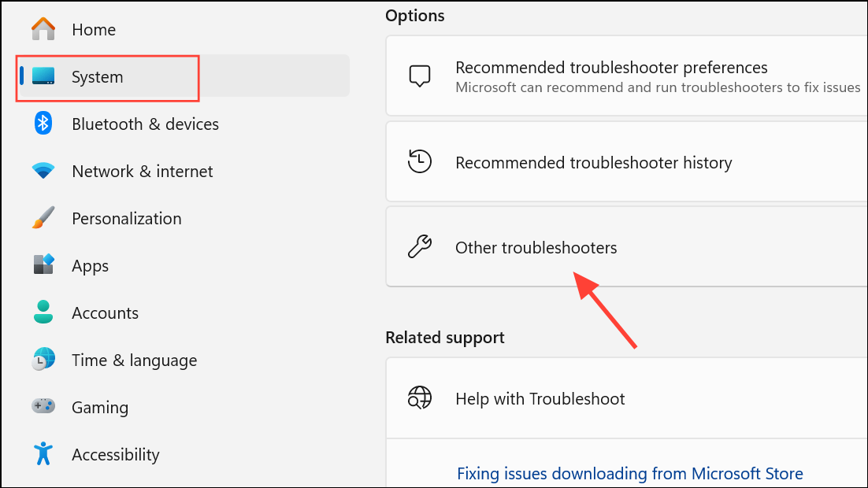Click the Gaming controller icon
868x488 pixels.
(43, 406)
